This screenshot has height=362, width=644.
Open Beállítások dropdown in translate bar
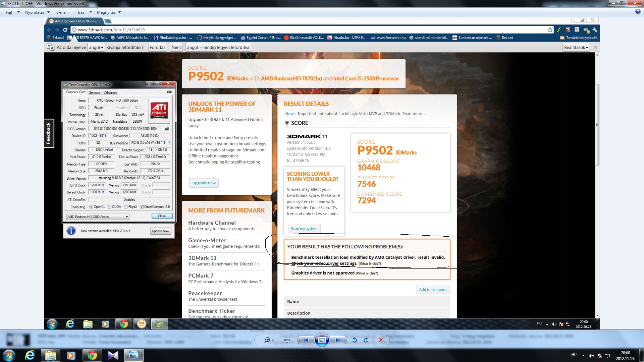pos(576,47)
